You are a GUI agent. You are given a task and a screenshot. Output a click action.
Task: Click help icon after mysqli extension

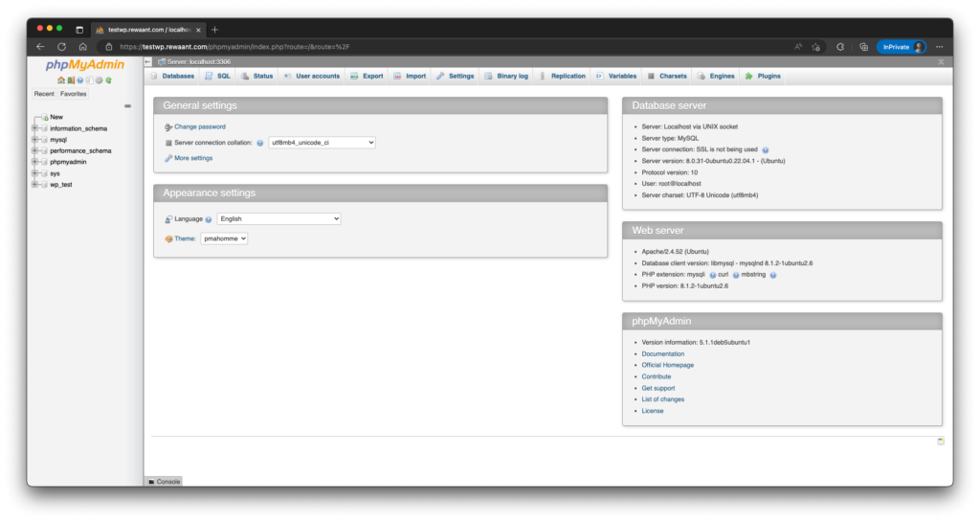712,275
